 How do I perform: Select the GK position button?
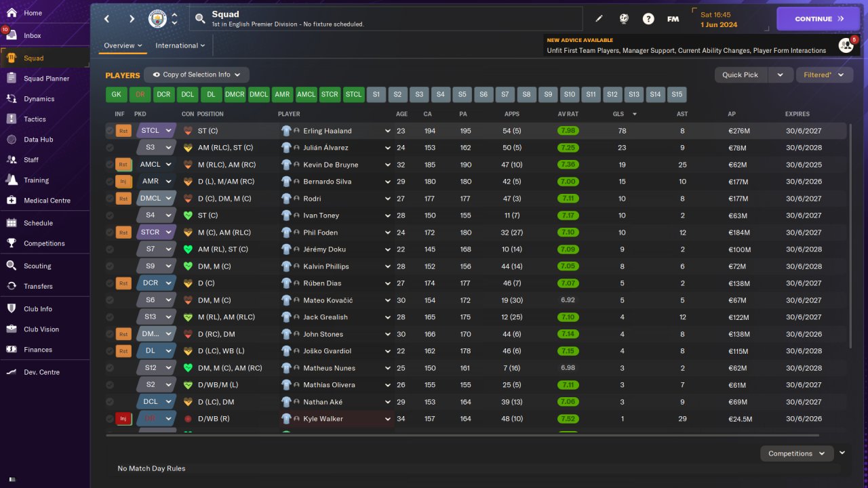(116, 95)
